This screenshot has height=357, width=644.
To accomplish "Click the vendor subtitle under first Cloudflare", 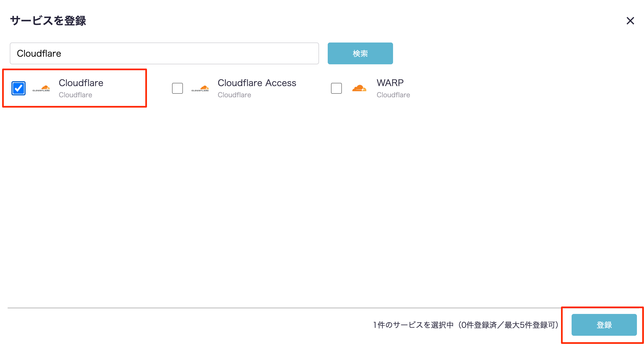I will [x=75, y=95].
